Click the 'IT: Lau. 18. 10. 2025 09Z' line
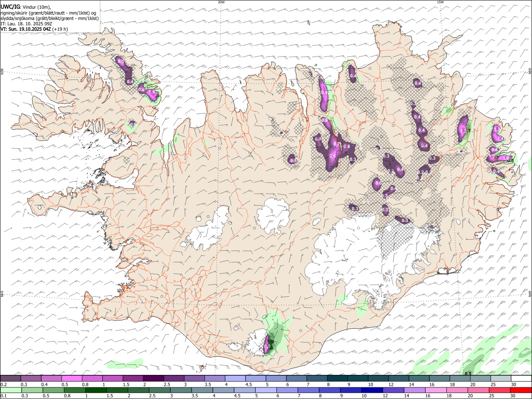 [26, 24]
